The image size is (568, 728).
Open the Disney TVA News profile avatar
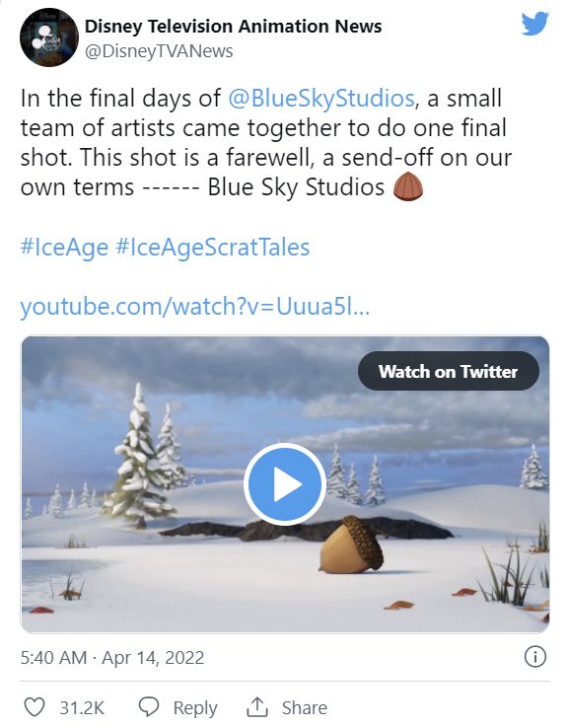point(49,37)
